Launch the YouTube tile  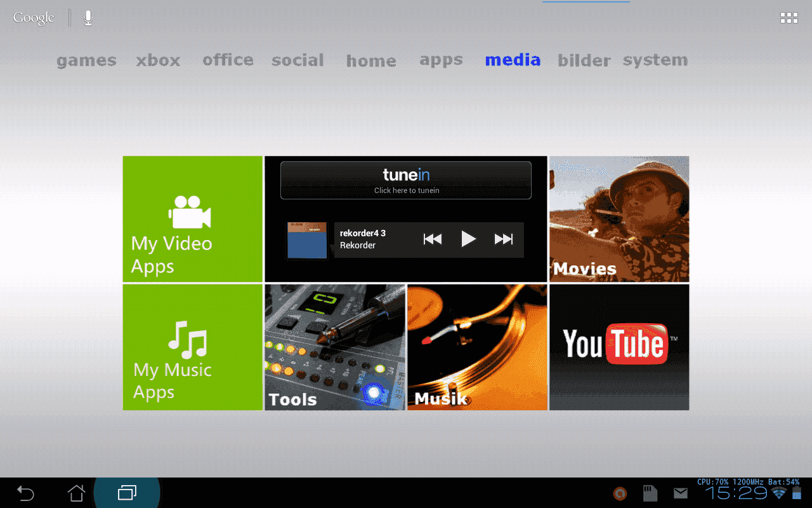[x=619, y=347]
